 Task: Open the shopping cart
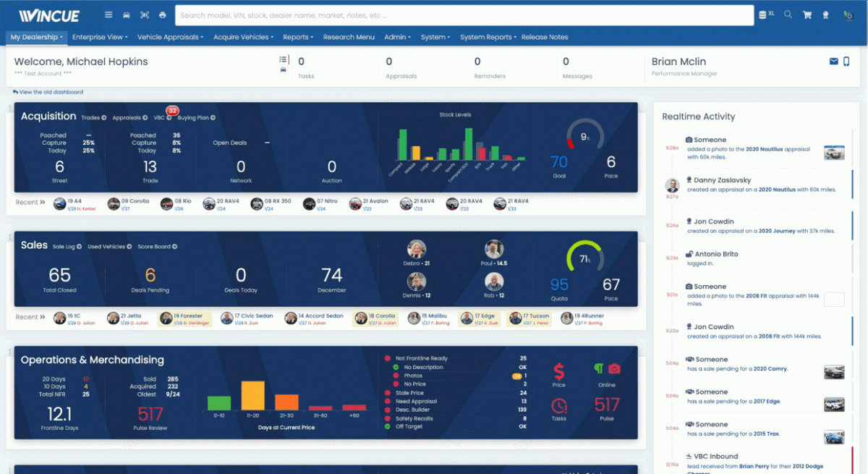point(807,14)
